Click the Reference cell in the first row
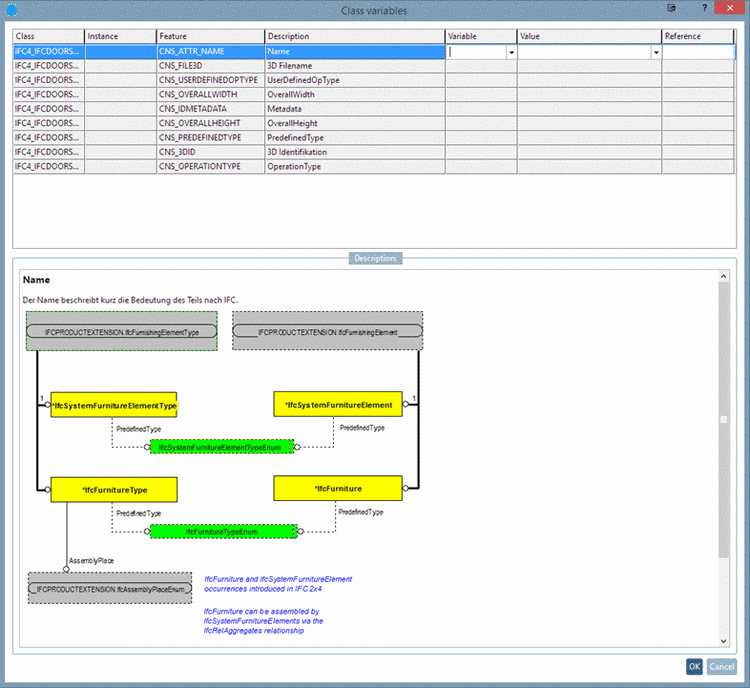 [698, 52]
